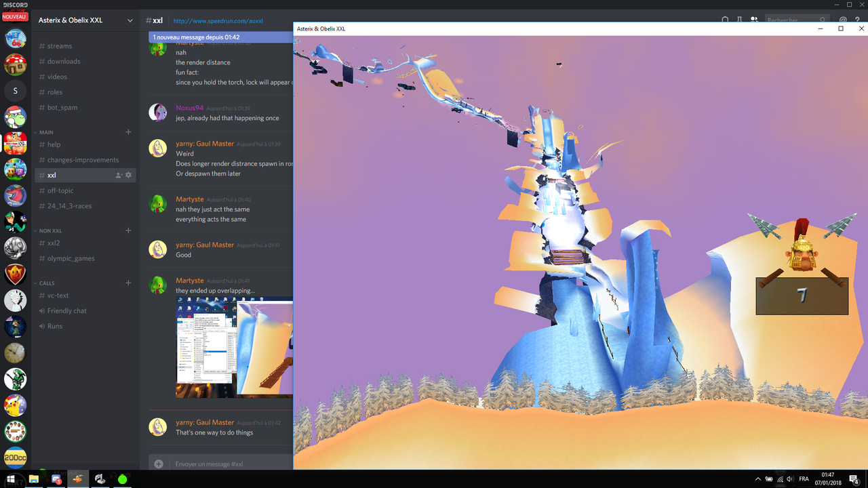Image resolution: width=868 pixels, height=488 pixels.
Task: Open Discord help question mark icon
Action: click(x=858, y=20)
